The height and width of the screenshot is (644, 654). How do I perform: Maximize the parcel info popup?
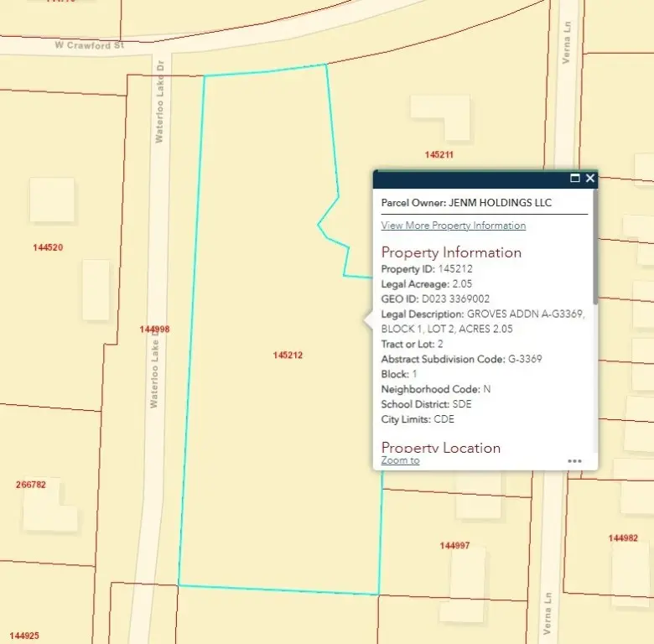[x=575, y=178]
